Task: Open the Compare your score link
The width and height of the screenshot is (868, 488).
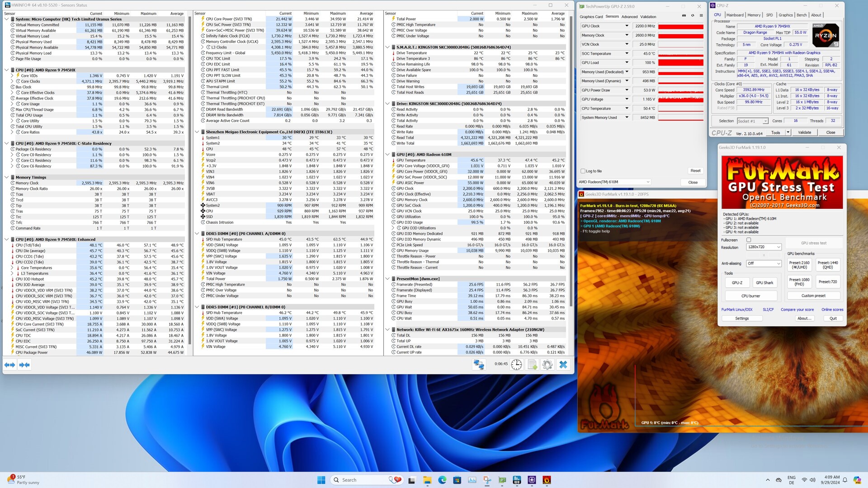Action: click(x=797, y=310)
